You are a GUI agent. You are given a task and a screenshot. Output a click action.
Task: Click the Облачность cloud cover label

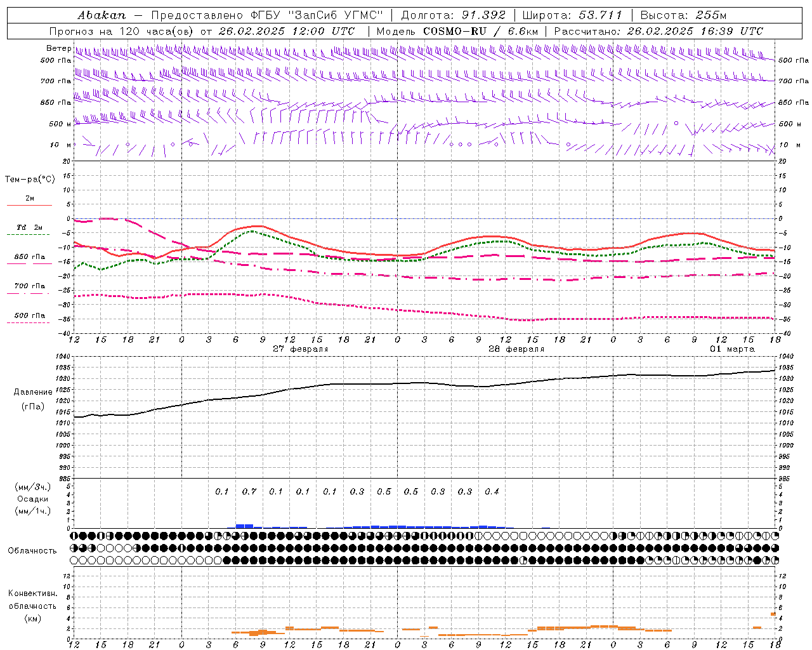coord(32,551)
